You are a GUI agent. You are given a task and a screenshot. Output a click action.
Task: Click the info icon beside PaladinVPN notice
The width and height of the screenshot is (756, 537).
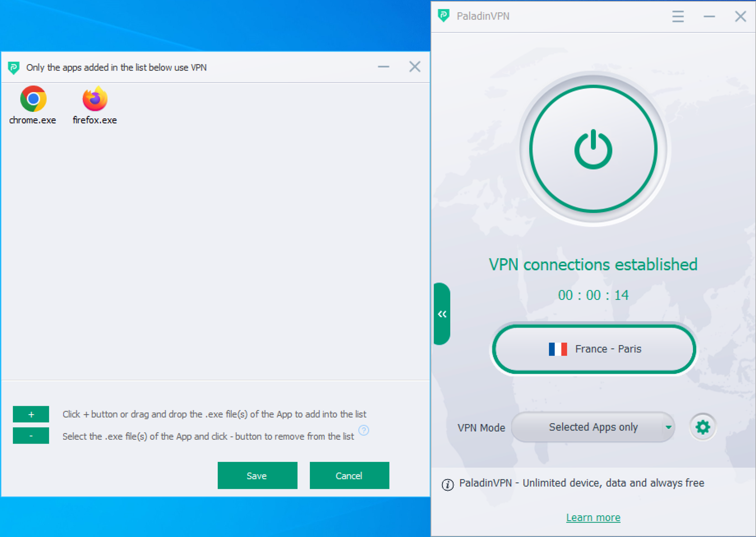coord(448,485)
